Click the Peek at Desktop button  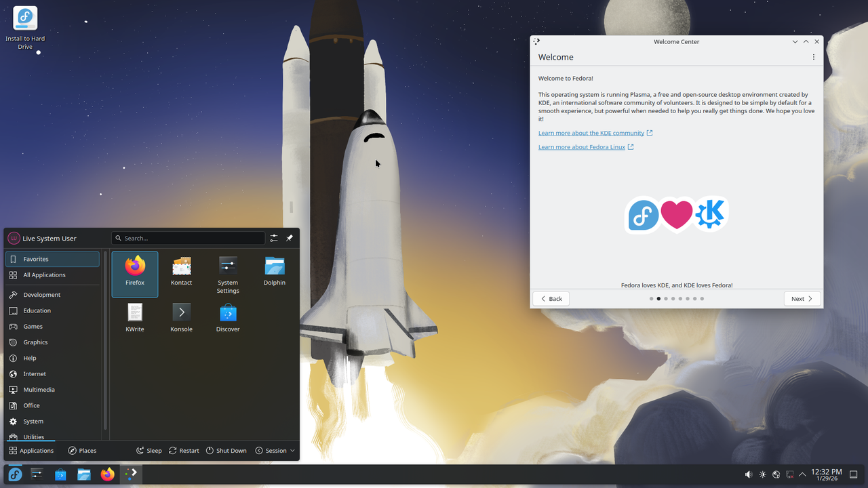(x=854, y=474)
